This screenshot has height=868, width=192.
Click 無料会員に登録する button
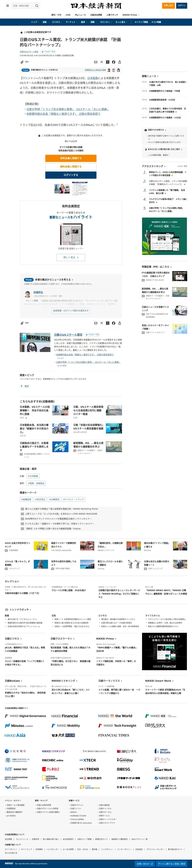(71, 166)
